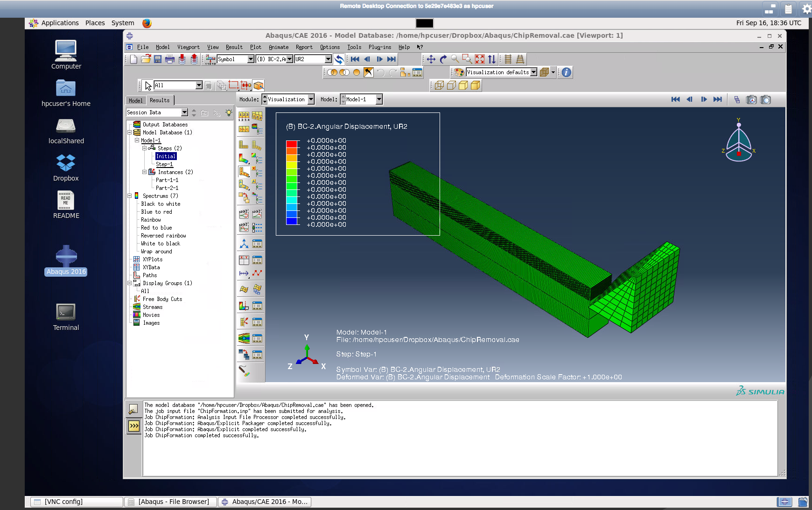Screen dimensions: 812x510
Task: Open the Symbol variable position dropdown
Action: coord(251,59)
